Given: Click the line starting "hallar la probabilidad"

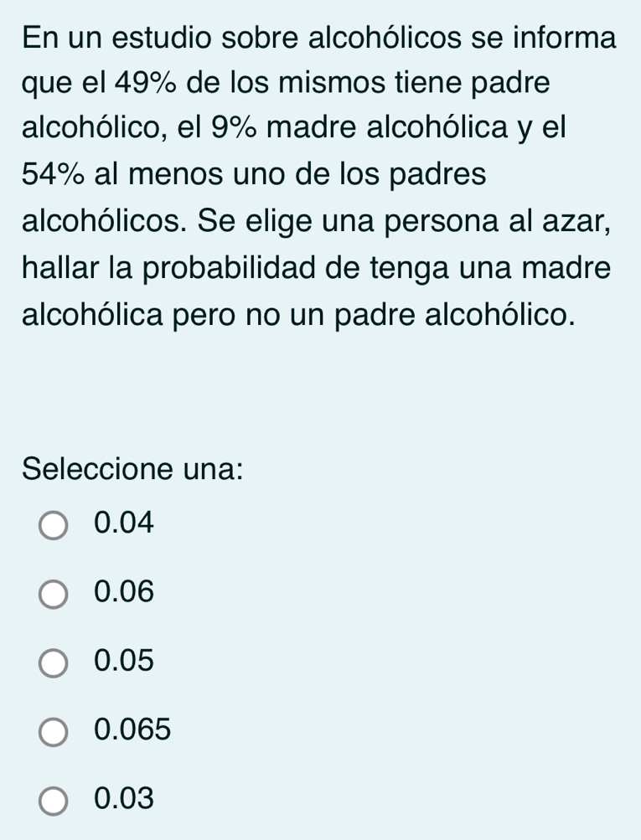Looking at the screenshot, I should (320, 270).
